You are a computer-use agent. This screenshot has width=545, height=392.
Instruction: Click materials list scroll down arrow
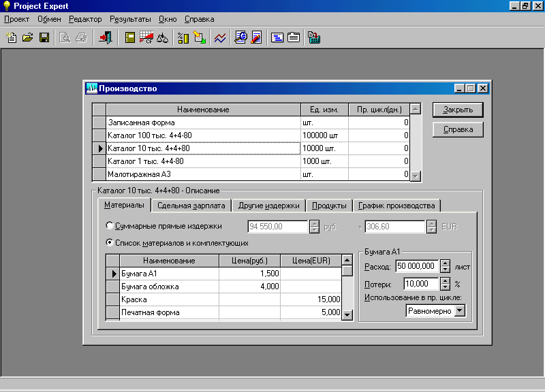pos(347,315)
